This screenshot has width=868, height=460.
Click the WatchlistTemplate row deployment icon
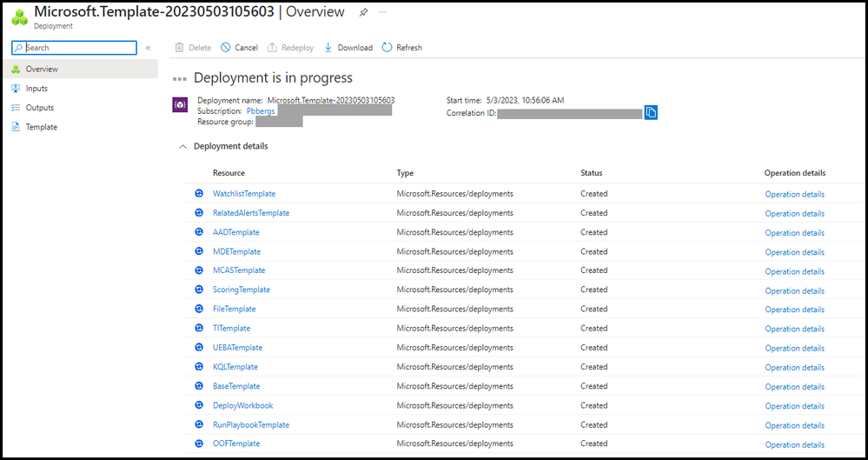coord(199,193)
